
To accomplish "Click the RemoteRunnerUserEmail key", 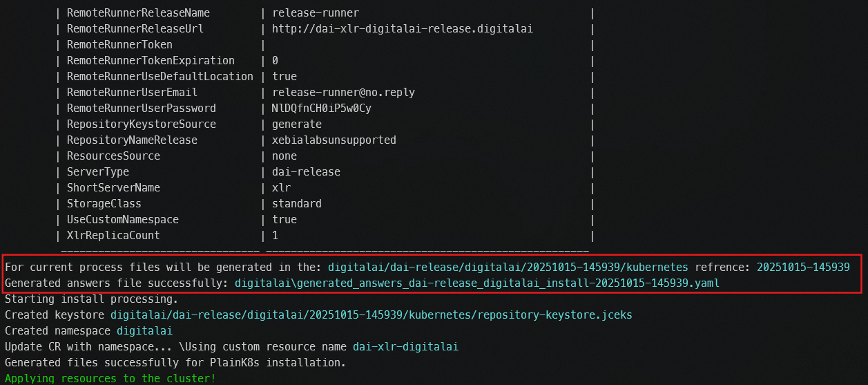I will (132, 93).
